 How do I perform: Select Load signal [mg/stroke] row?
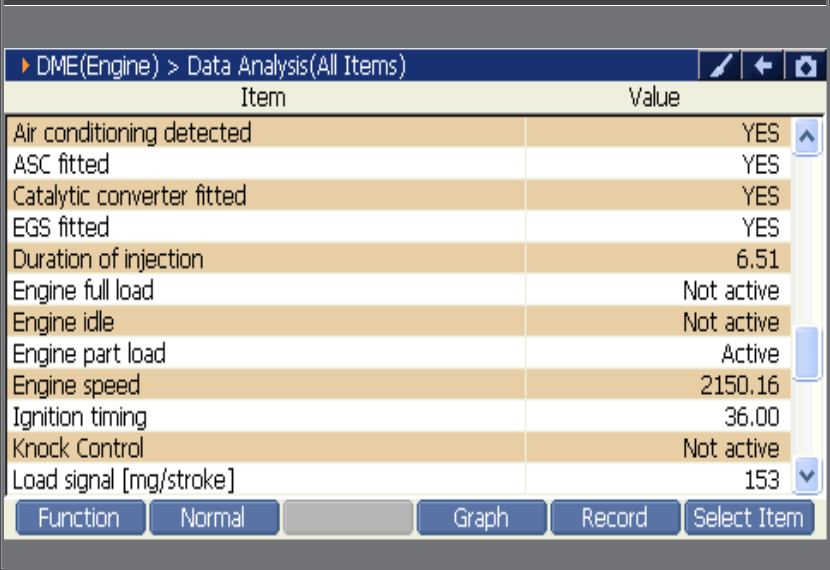pyautogui.click(x=399, y=479)
